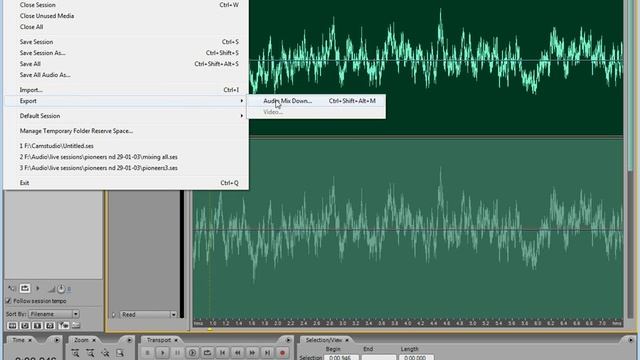The width and height of the screenshot is (640, 360).
Task: Open the Transport panel options arrow
Action: 289,340
